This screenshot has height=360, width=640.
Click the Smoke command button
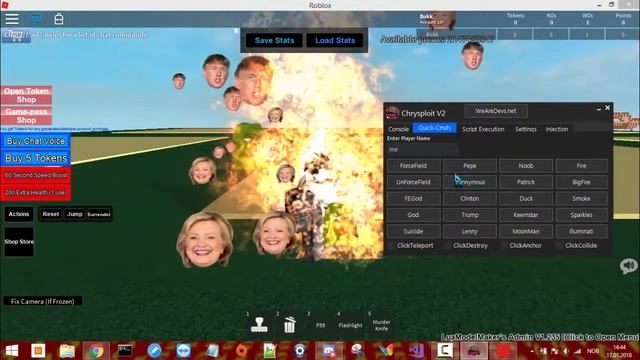[x=582, y=198]
